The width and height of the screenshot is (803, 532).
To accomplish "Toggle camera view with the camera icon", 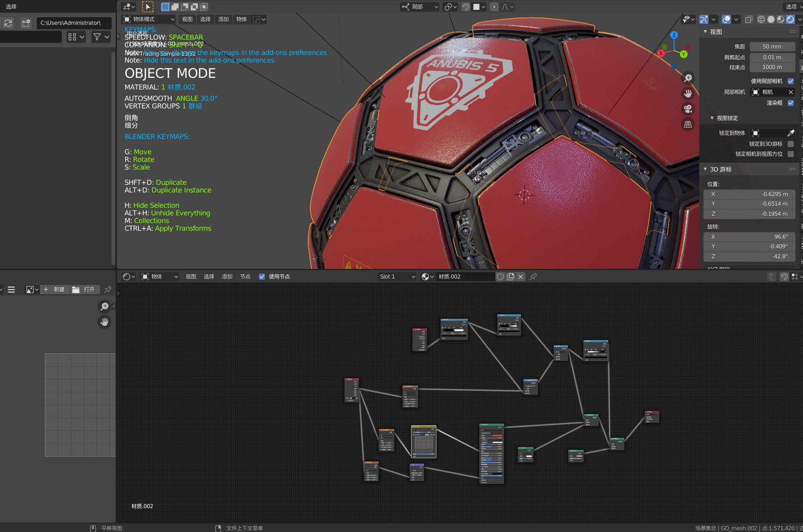I will click(x=688, y=108).
